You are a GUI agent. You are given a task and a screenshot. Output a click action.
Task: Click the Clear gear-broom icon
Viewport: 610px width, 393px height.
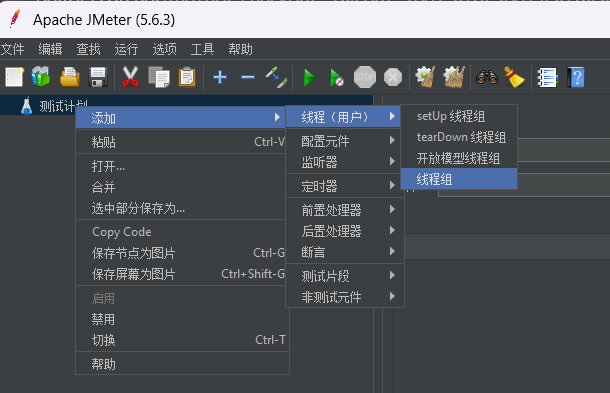click(x=425, y=77)
